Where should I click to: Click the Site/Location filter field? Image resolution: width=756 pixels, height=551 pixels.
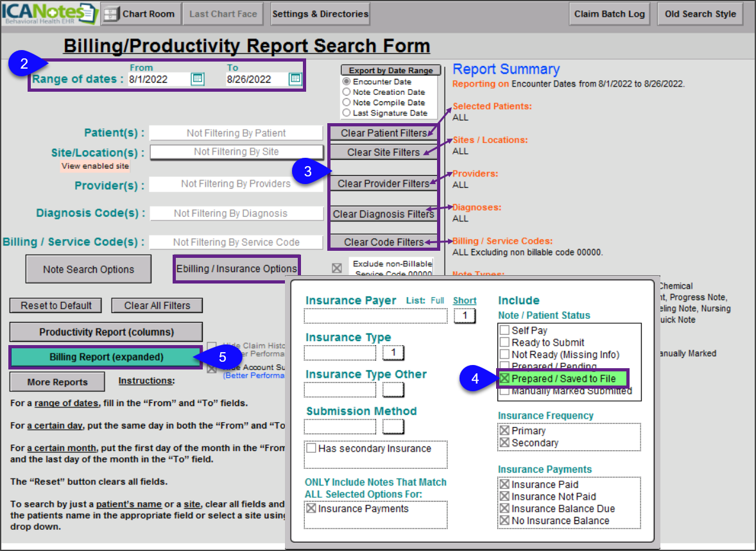[x=236, y=152]
